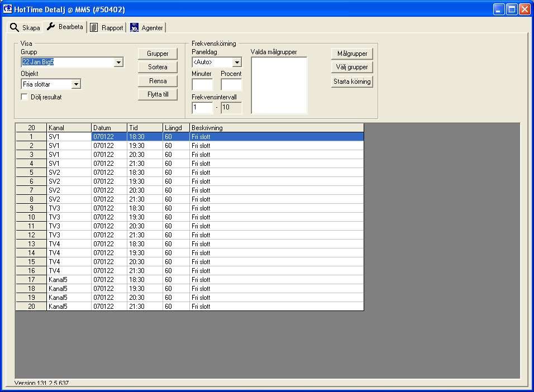This screenshot has width=534, height=392.
Task: Click the Kanal column header
Action: pos(69,128)
